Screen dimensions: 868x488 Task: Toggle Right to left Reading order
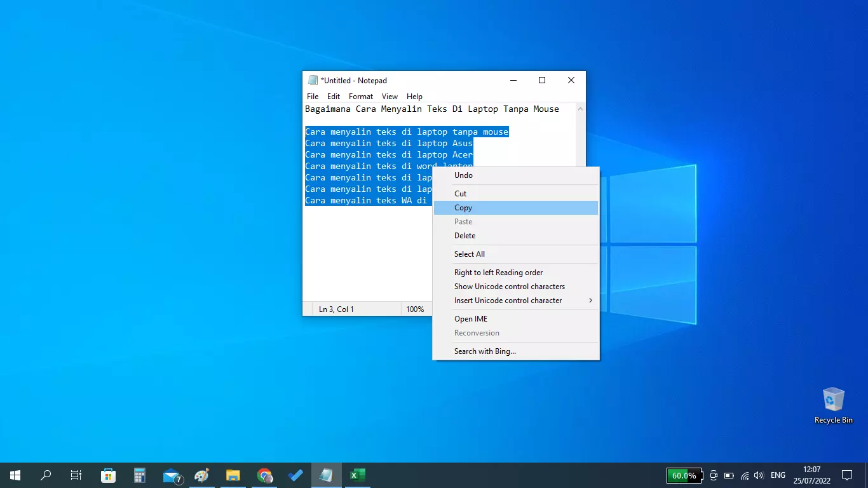coord(498,272)
